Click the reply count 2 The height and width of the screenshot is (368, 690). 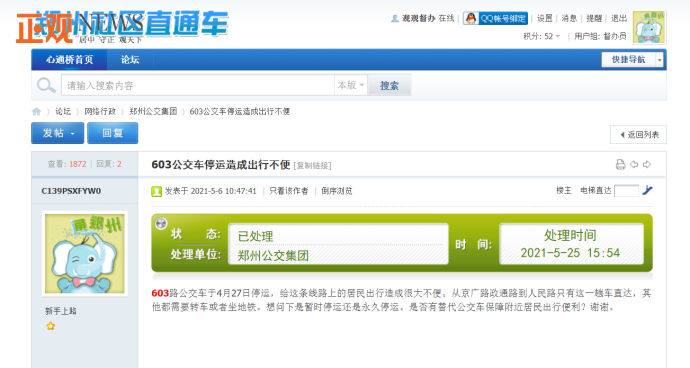tap(119, 164)
